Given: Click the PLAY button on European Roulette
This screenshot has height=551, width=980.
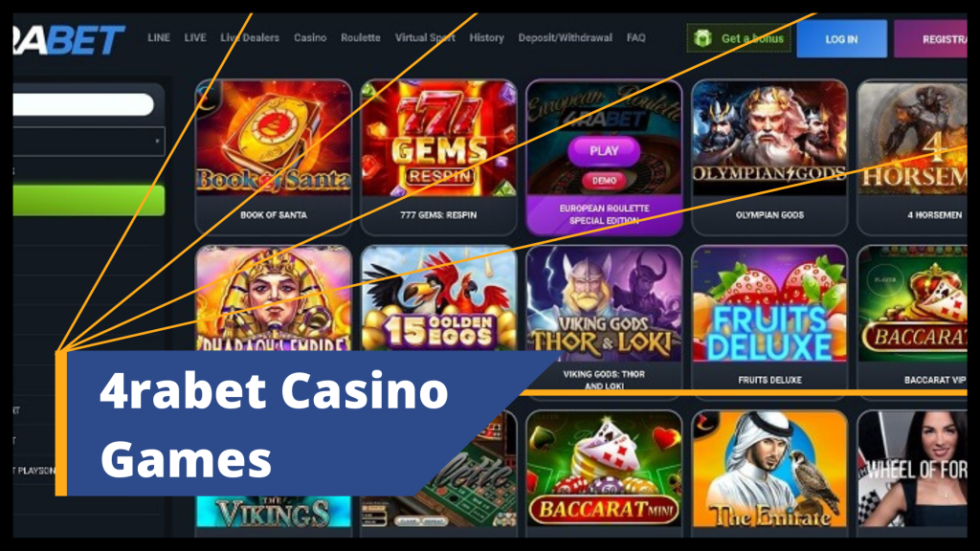Looking at the screenshot, I should (604, 151).
